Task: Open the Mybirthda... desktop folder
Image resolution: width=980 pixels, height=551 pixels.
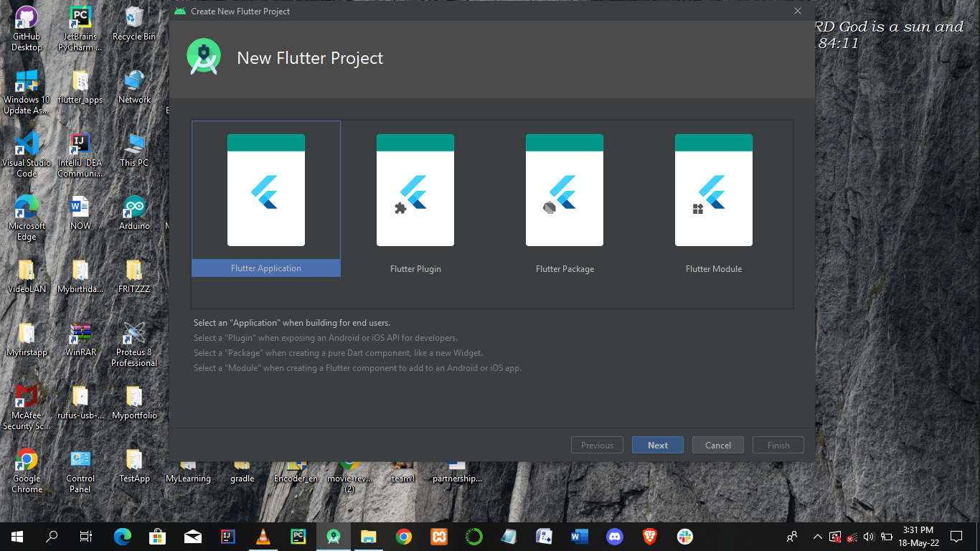Action: coord(80,277)
